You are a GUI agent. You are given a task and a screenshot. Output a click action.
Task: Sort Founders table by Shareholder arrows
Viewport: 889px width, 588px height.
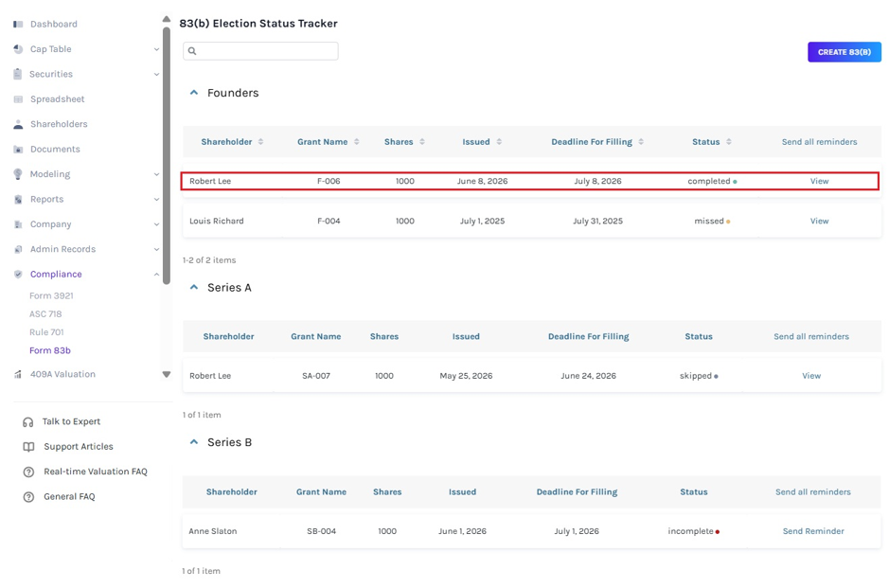(x=260, y=142)
